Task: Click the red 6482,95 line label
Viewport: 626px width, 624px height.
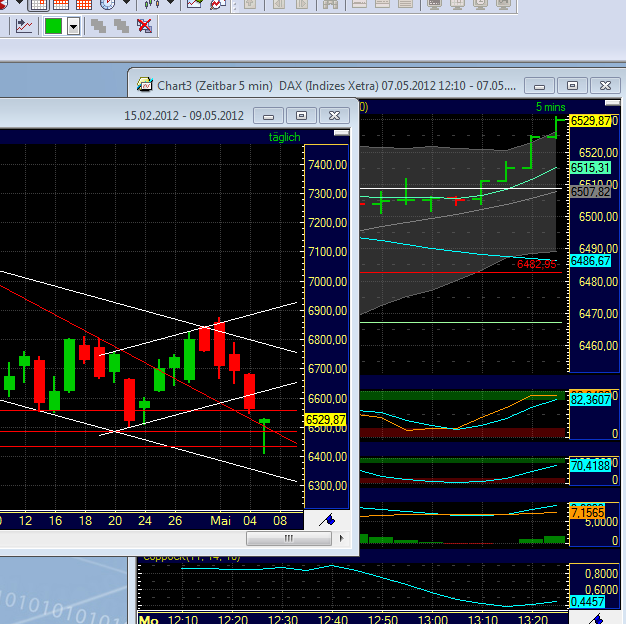Action: pyautogui.click(x=536, y=264)
